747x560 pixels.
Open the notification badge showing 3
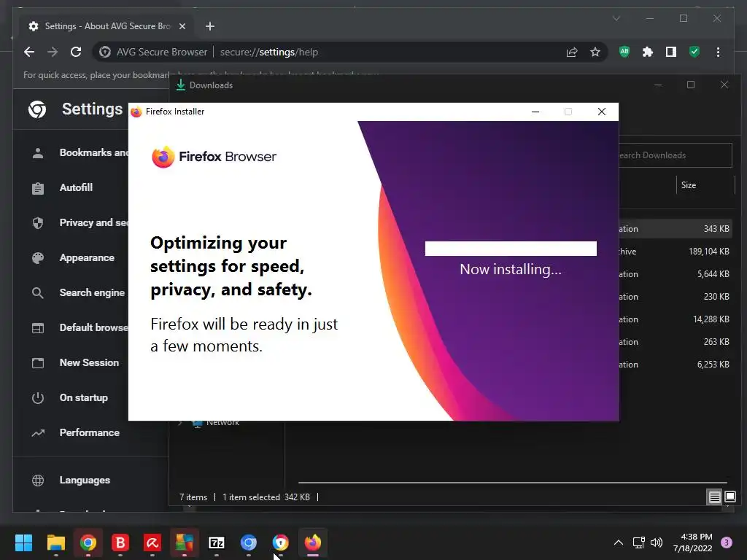tap(727, 542)
